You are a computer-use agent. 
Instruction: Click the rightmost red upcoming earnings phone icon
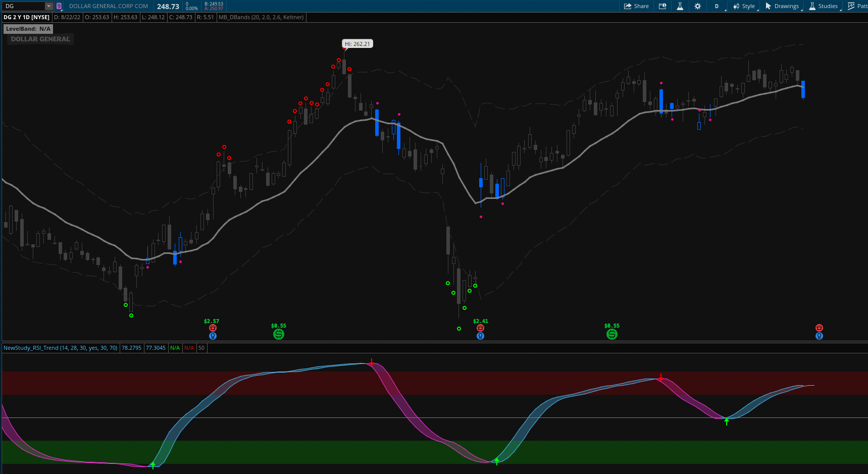pos(819,328)
